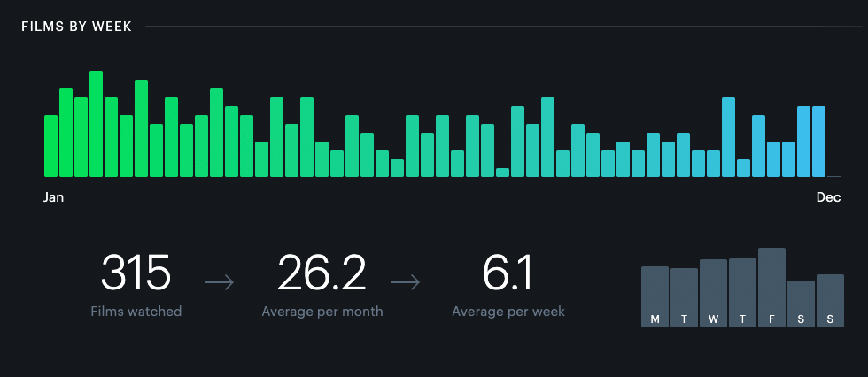Click the Jan label under the chart
The height and width of the screenshot is (377, 868).
tap(53, 197)
